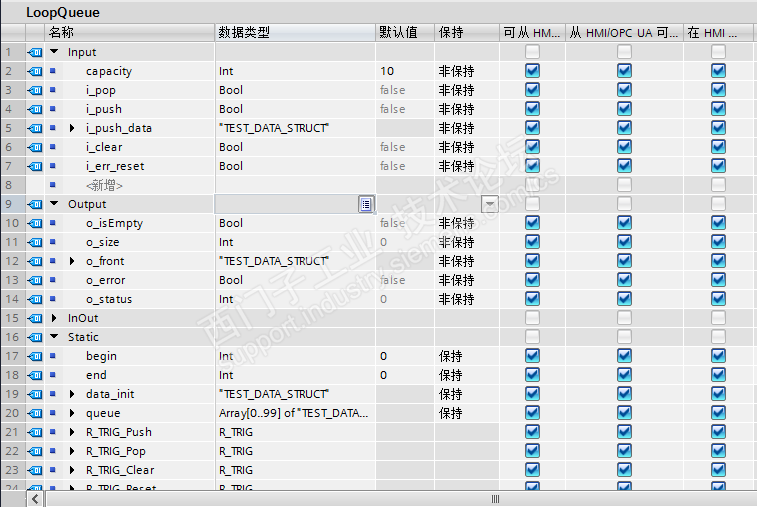The width and height of the screenshot is (757, 507).
Task: Click the tag icon of the Input section
Action: click(x=35, y=52)
